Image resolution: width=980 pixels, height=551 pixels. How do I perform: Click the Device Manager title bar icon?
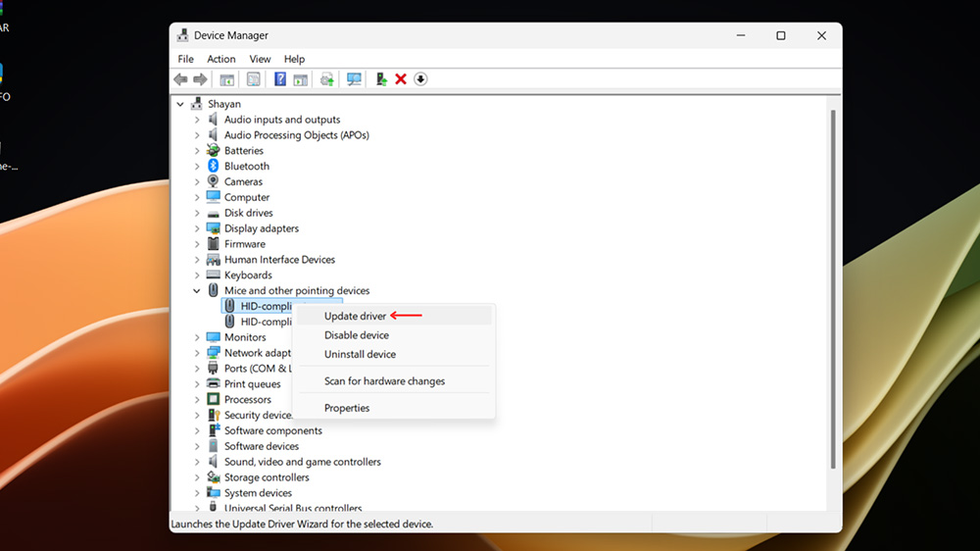tap(182, 35)
